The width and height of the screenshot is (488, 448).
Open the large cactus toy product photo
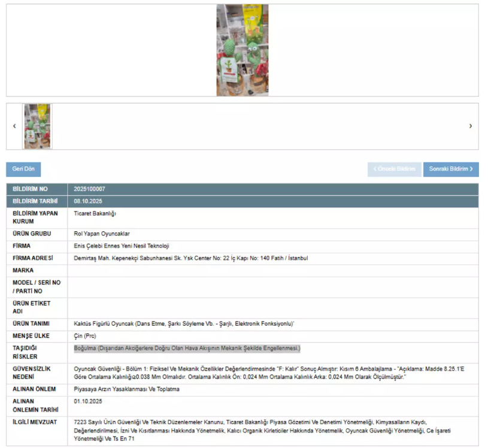click(242, 50)
